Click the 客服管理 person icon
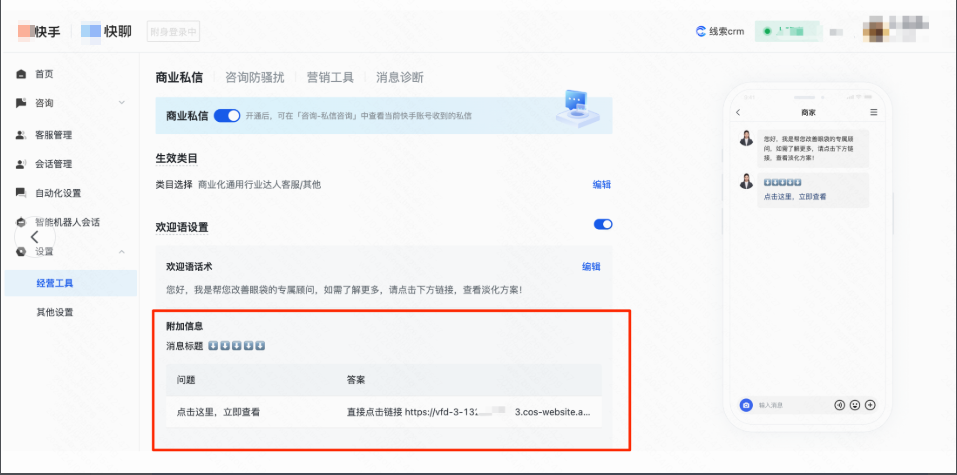The height and width of the screenshot is (475, 957). click(x=21, y=135)
